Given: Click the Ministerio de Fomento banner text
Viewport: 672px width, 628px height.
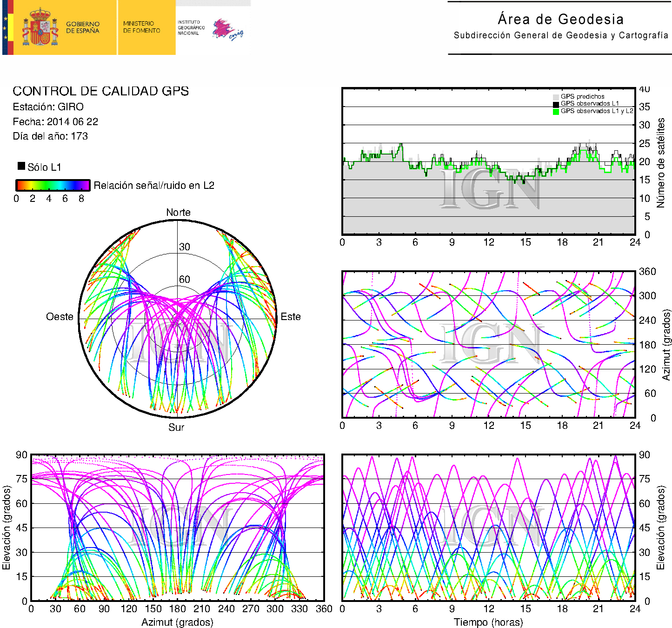Looking at the screenshot, I should point(141,27).
